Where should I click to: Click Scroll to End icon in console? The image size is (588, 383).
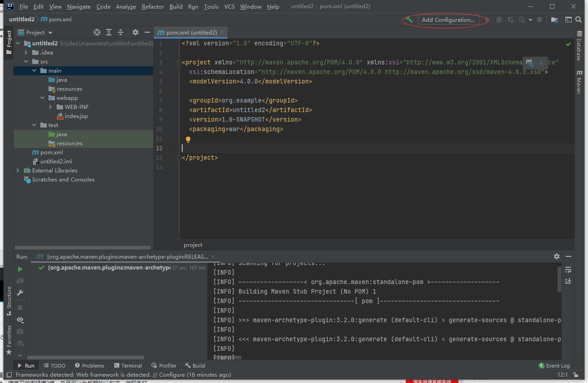coord(568,281)
